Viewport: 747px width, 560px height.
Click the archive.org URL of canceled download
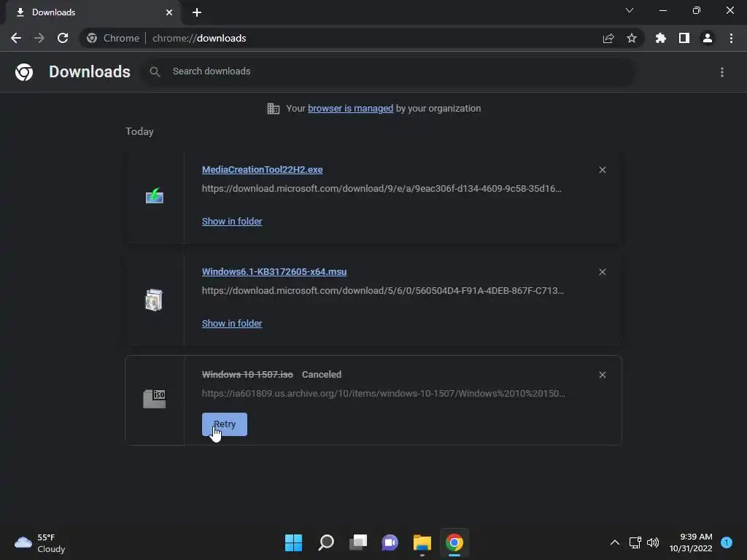click(x=384, y=393)
